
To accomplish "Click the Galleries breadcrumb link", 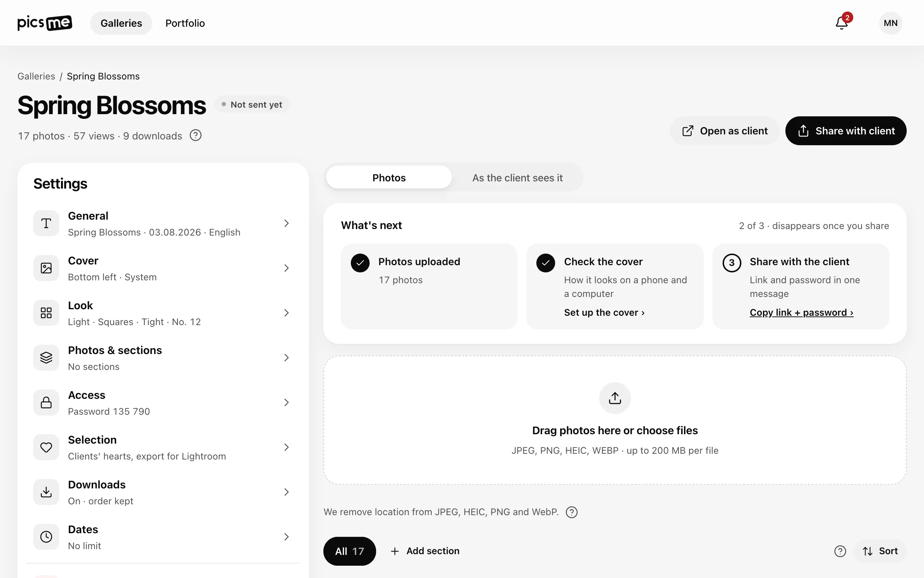I will click(36, 76).
